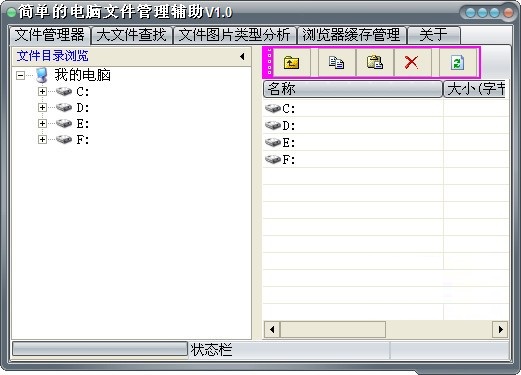Viewport: 521px width, 375px height.
Task: Collapse the 我的电脑 tree node
Action: point(20,76)
